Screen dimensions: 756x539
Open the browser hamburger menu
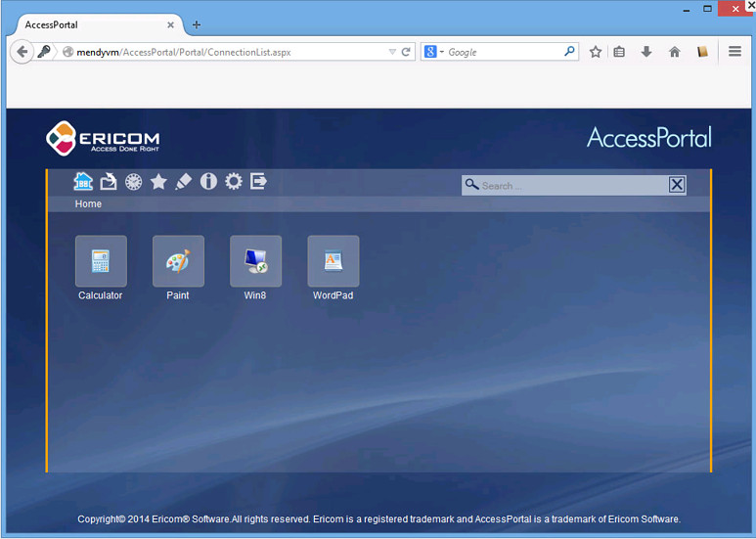[x=734, y=51]
